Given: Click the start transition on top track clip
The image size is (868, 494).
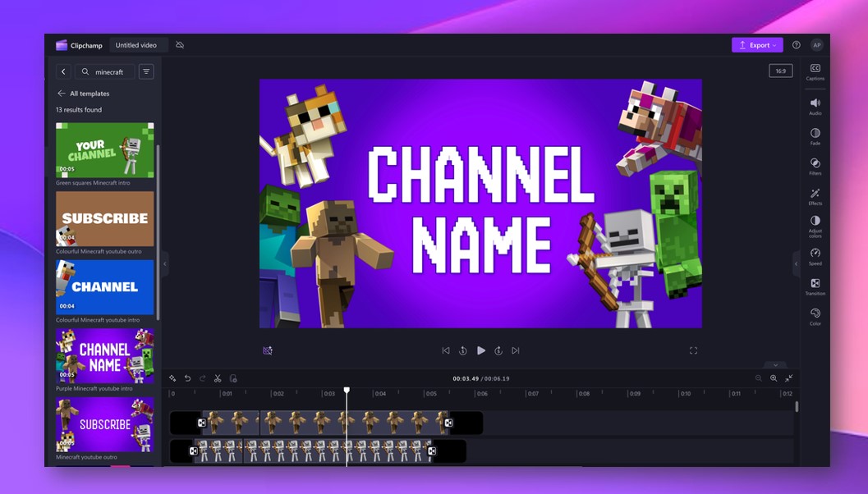Looking at the screenshot, I should 202,423.
